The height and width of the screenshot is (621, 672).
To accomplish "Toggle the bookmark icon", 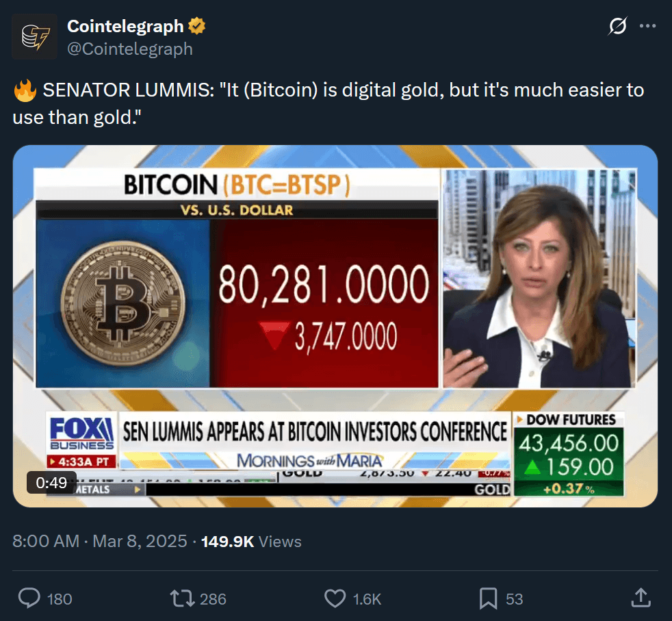I will 488,598.
